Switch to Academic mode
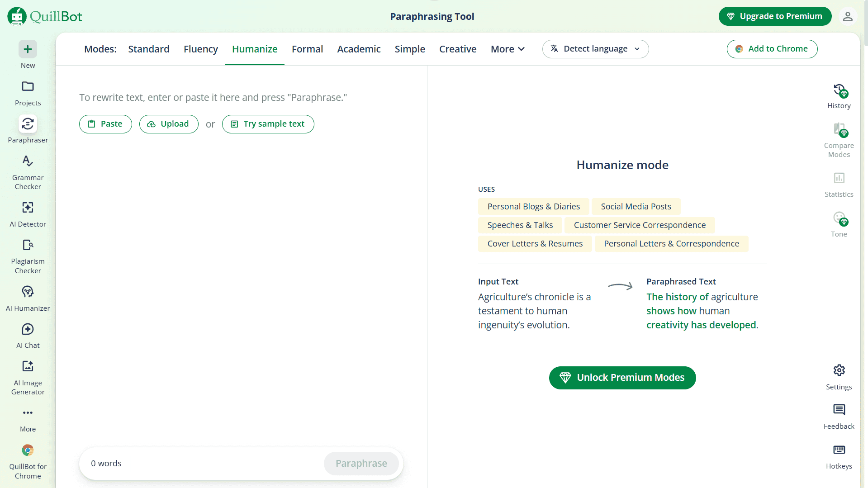Screen dimensions: 868x488 pos(359,49)
